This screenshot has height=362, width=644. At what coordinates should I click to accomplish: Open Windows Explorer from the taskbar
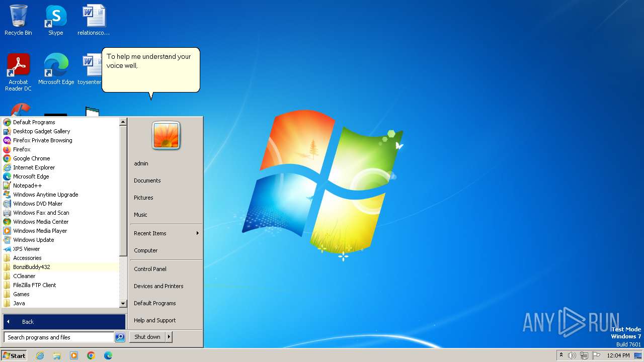pos(57,355)
